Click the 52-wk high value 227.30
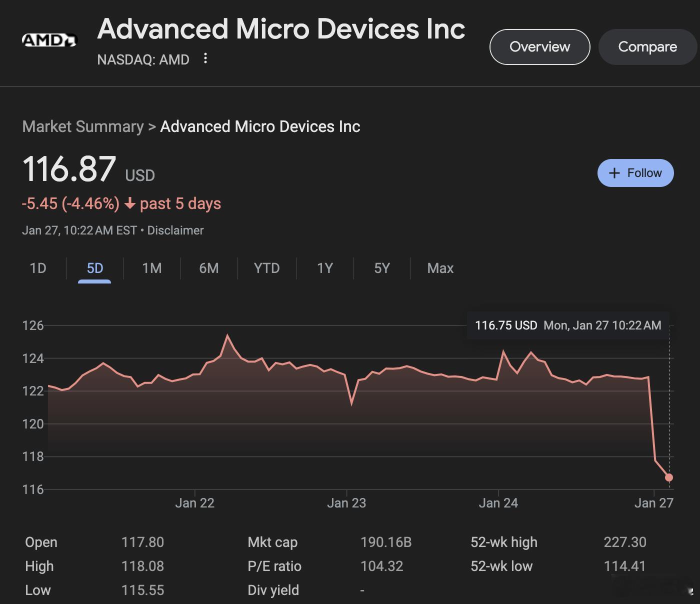 [x=625, y=542]
